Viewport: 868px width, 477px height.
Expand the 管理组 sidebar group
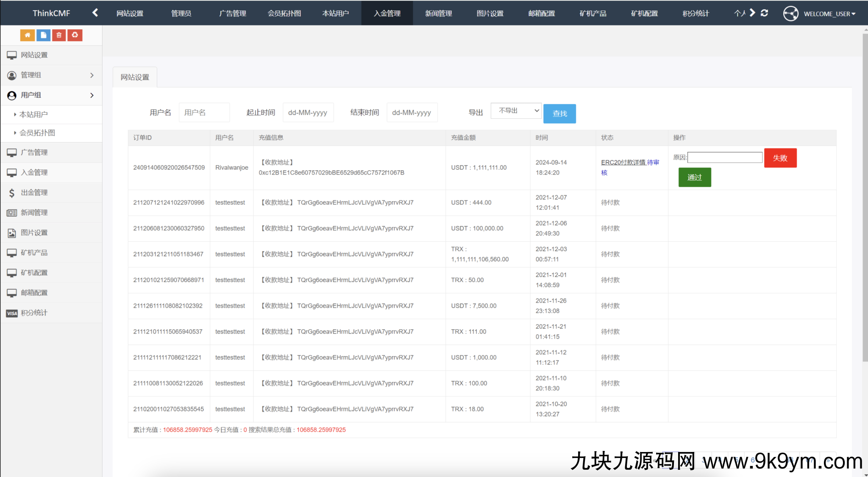point(51,75)
